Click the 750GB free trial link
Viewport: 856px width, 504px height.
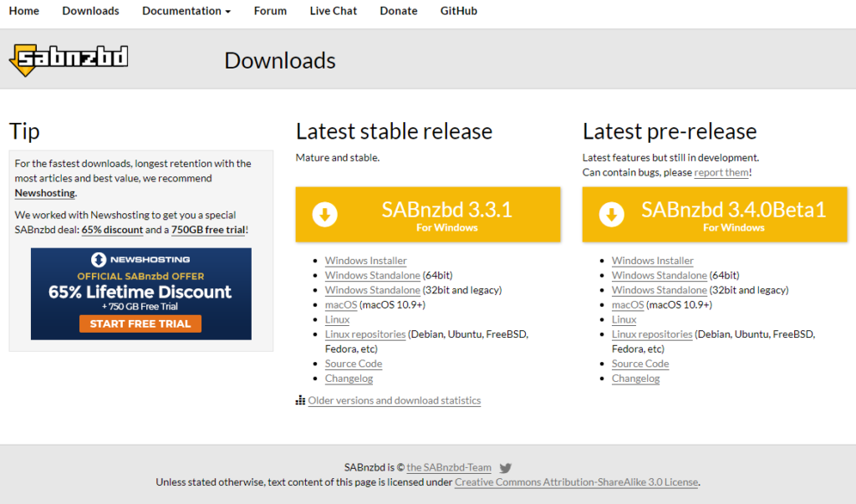click(208, 230)
